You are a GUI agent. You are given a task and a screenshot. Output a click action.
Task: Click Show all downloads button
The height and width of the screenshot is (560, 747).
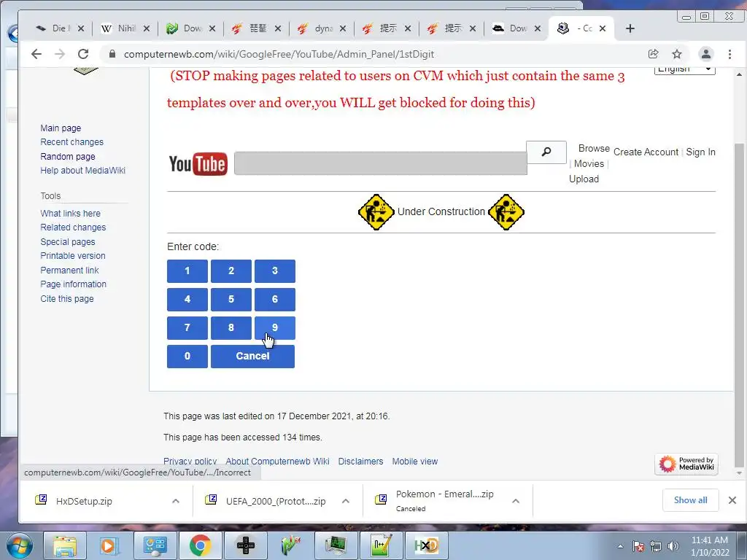(690, 500)
